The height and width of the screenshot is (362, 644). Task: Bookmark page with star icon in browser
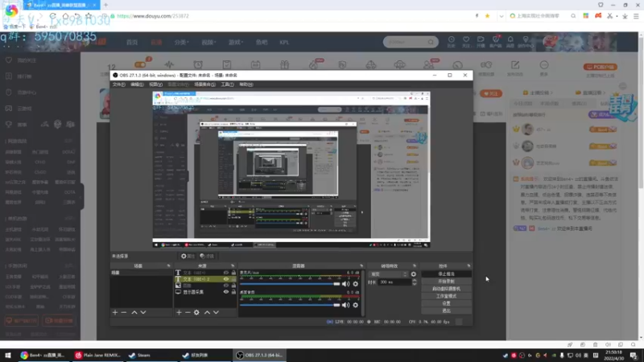pyautogui.click(x=488, y=16)
